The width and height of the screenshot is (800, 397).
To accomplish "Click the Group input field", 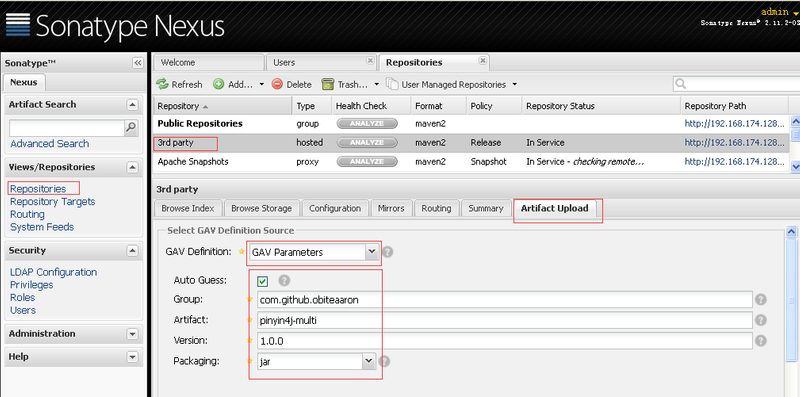I will tap(505, 300).
